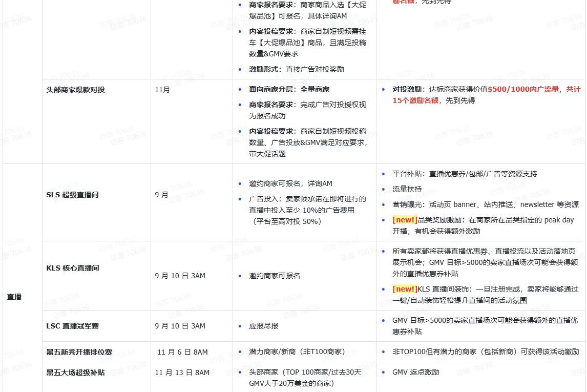Click the 直播 category cell
Viewport: 587px width, 392px height.
[x=14, y=297]
